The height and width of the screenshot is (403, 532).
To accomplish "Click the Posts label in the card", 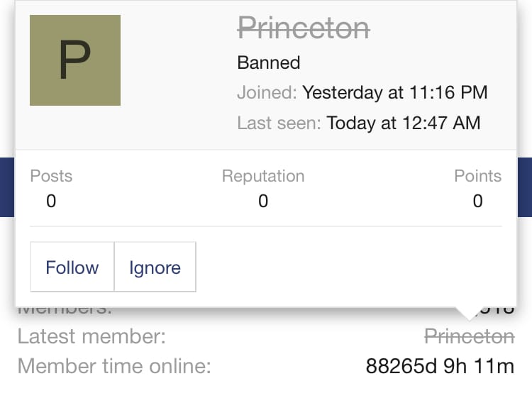I will coord(51,176).
